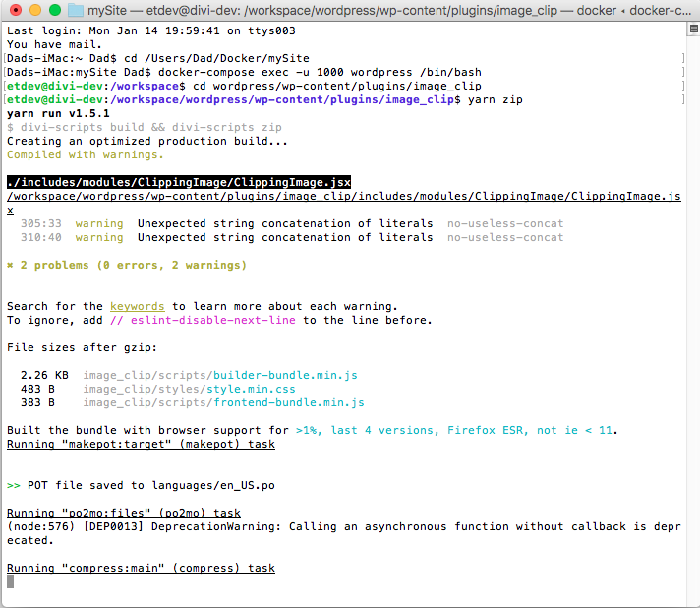Click 'cd /Users/Dad/Docker/mySite' command

(216, 58)
